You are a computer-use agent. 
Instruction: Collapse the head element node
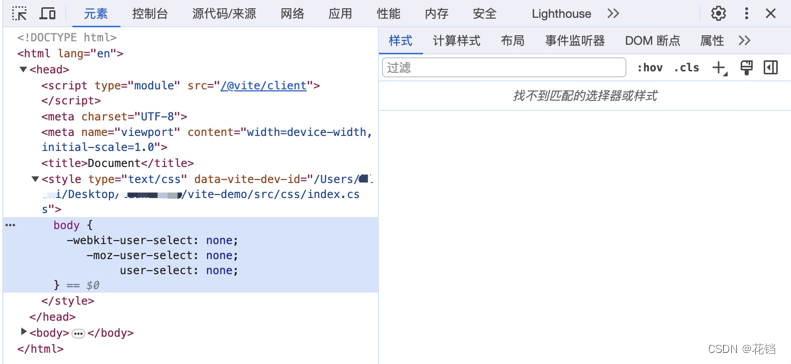click(23, 70)
